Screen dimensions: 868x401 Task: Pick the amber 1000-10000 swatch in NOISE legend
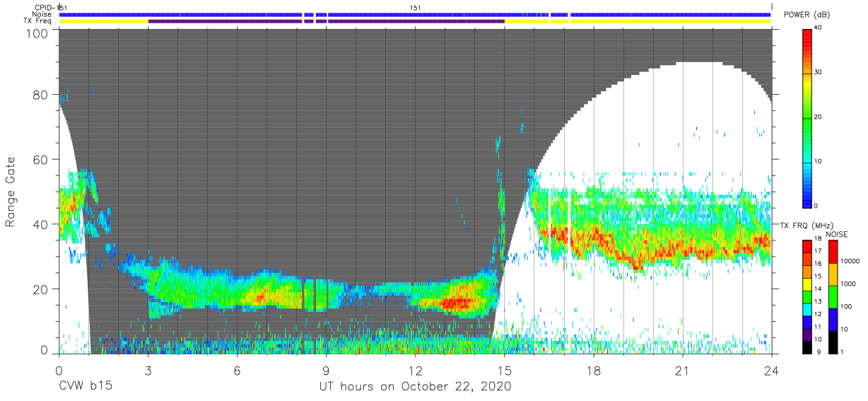click(x=833, y=274)
